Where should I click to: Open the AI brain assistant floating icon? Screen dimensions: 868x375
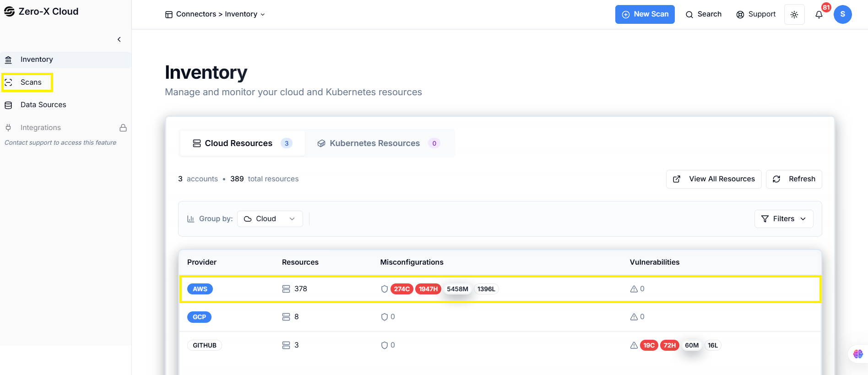coord(858,354)
